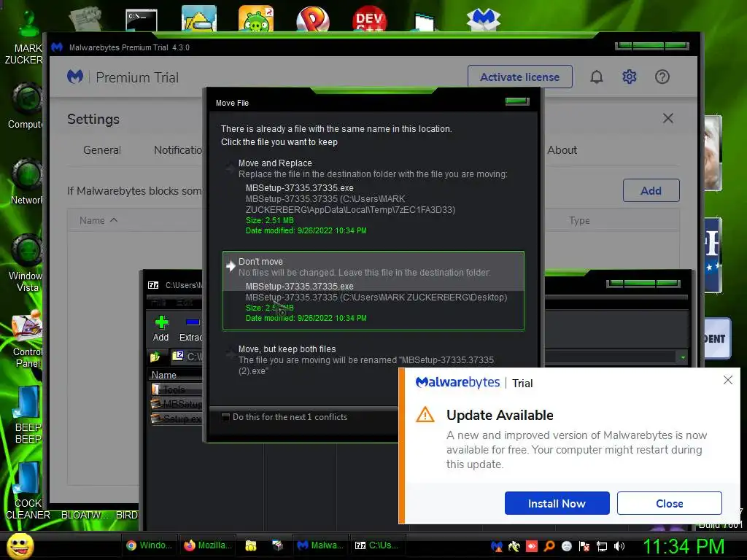This screenshot has width=747, height=560.
Task: Open the COCK CLEANER desktop icon
Action: pyautogui.click(x=27, y=491)
